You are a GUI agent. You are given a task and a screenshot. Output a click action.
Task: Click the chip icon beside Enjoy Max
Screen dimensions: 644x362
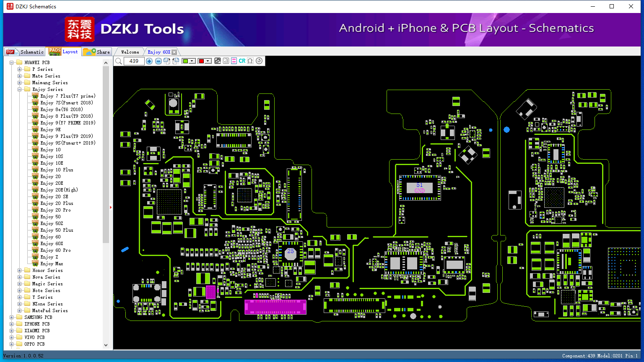36,264
